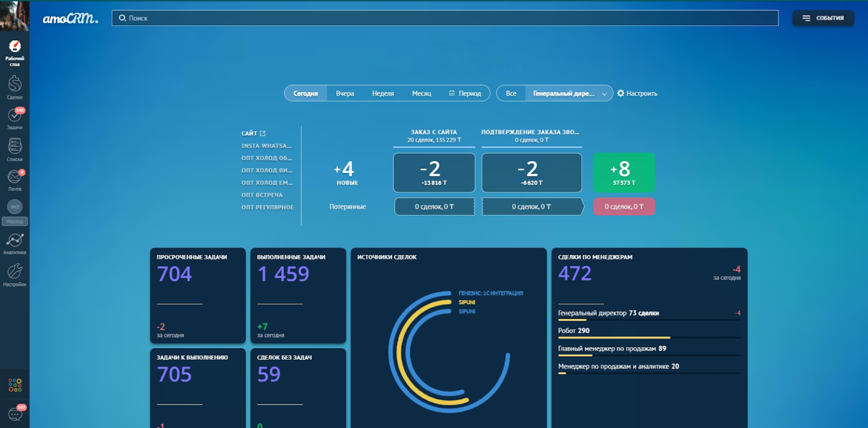Select the ОПТ ВСТРЕЧА pipeline
Image resolution: width=868 pixels, height=428 pixels.
(x=262, y=195)
